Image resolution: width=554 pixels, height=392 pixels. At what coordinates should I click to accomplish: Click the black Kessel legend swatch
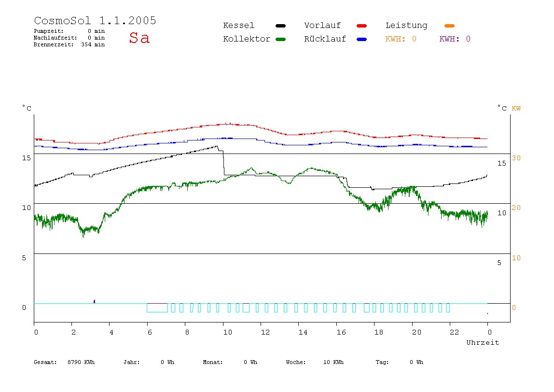(x=280, y=26)
